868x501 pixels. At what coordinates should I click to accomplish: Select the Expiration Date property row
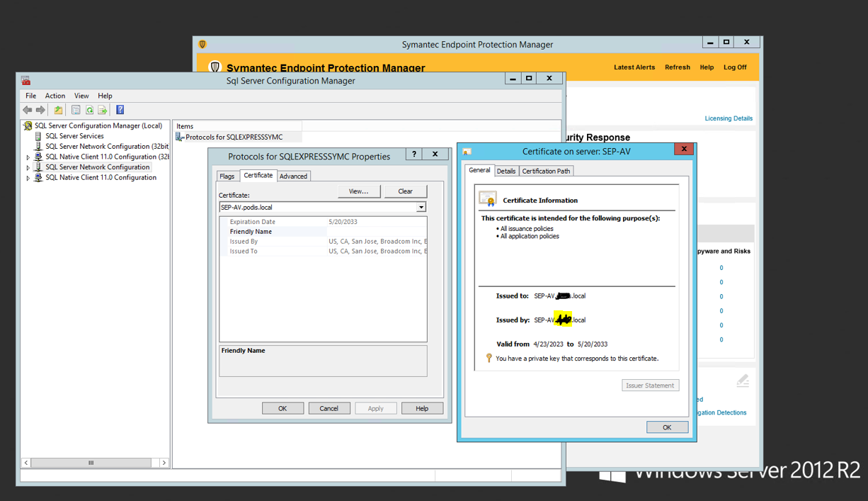[323, 222]
